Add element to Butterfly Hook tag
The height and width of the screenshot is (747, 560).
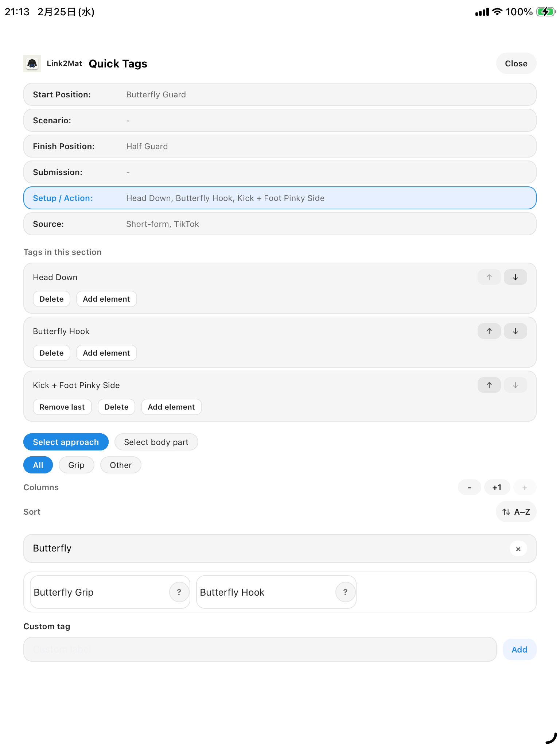click(x=106, y=353)
